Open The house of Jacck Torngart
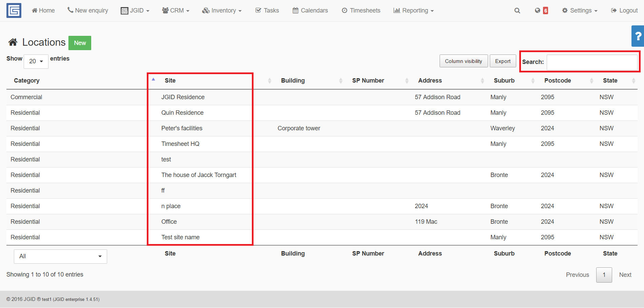This screenshot has width=644, height=308. point(199,175)
